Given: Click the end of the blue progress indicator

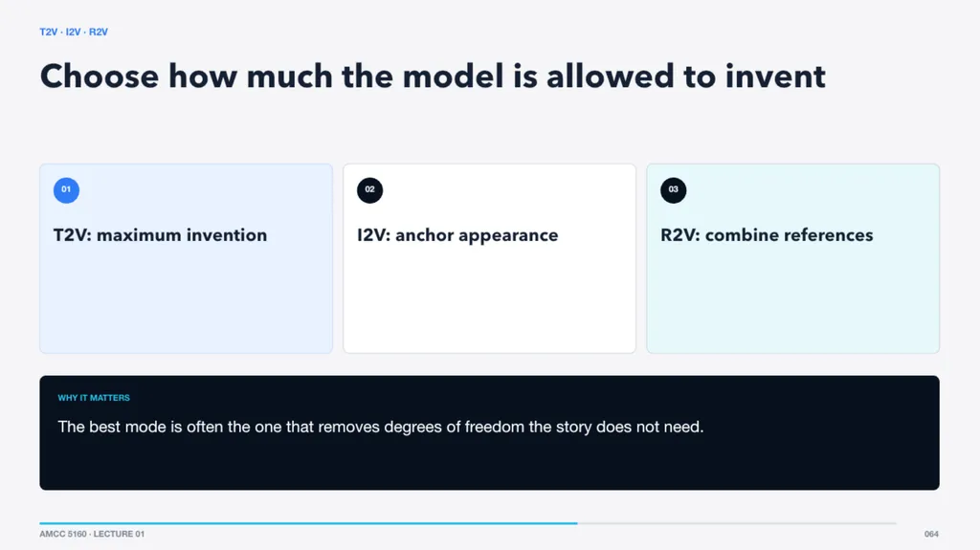Looking at the screenshot, I should (x=576, y=523).
